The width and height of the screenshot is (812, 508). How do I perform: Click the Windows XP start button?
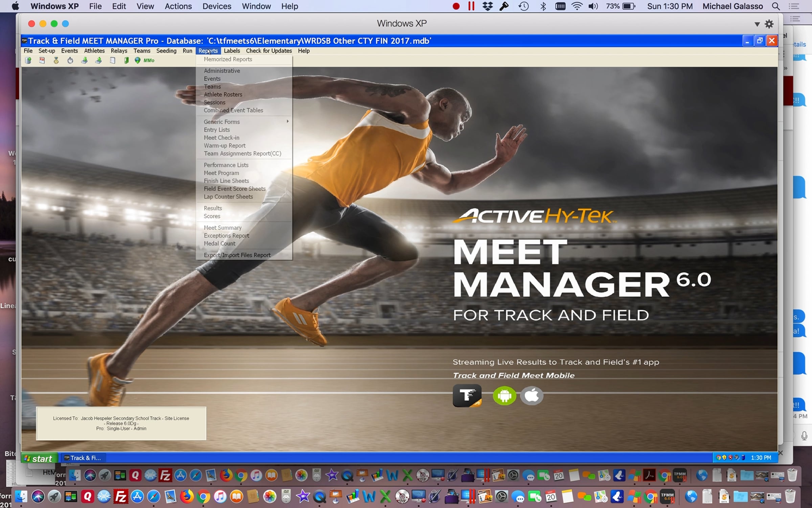[x=39, y=458]
